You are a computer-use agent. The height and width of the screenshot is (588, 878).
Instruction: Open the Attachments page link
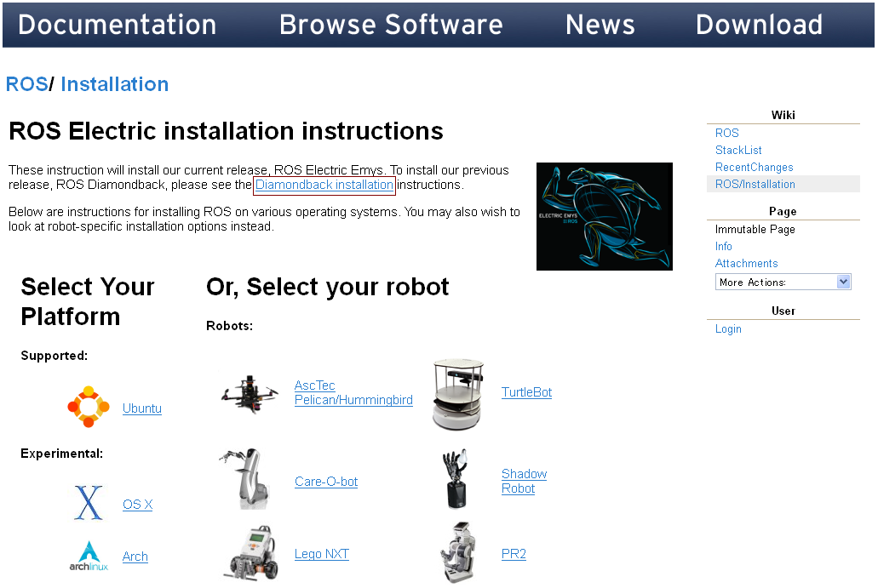[x=746, y=264]
